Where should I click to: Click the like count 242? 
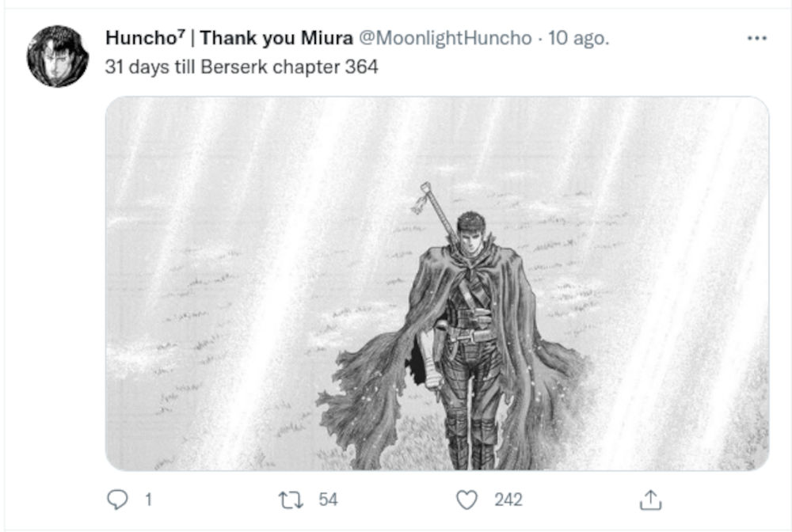coord(508,500)
